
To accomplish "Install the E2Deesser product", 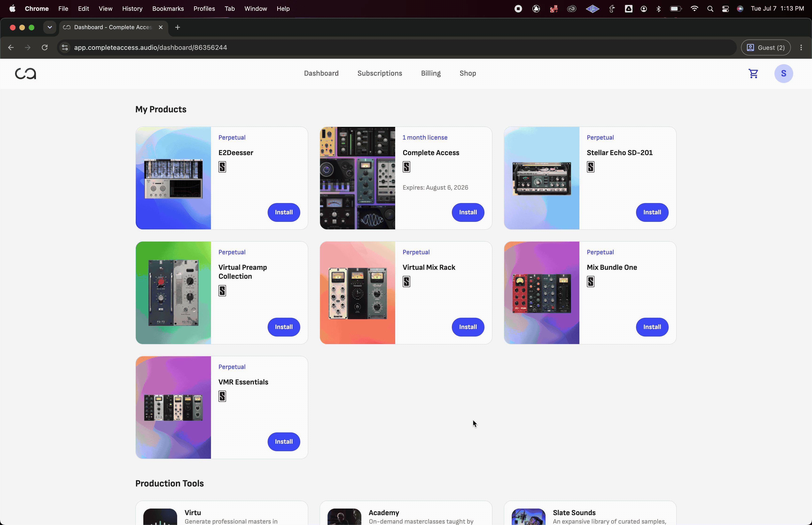I will [284, 212].
